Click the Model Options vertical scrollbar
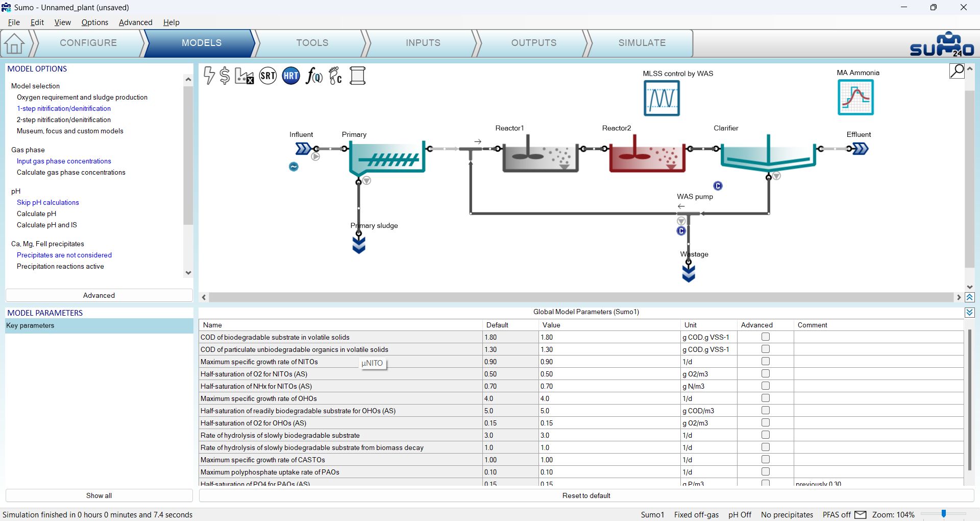980x521 pixels. [188, 155]
